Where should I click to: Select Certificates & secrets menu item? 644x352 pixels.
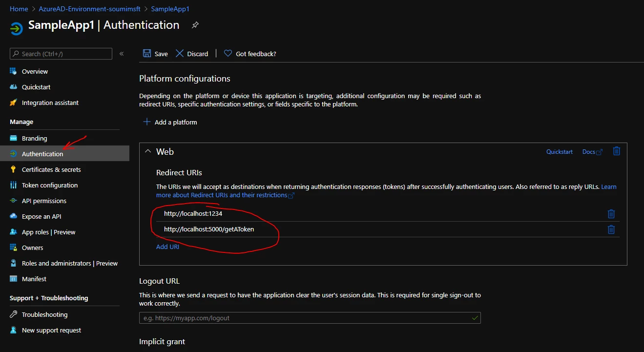coord(51,169)
